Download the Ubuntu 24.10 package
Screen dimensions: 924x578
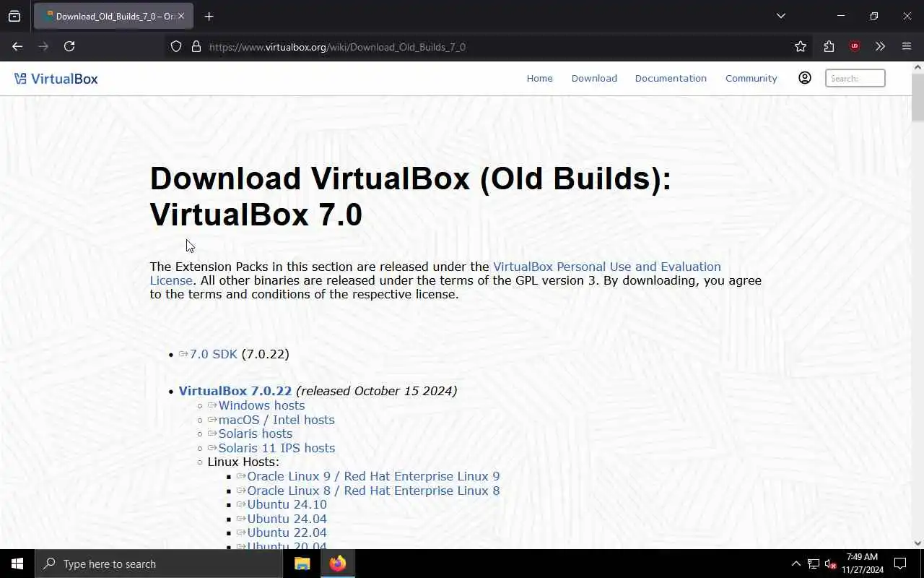(x=287, y=504)
